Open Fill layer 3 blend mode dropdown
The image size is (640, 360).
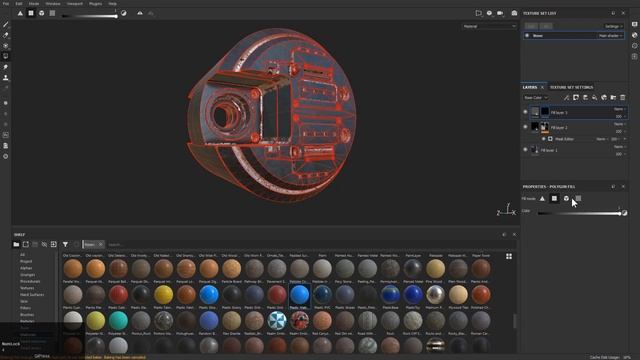[x=620, y=109]
